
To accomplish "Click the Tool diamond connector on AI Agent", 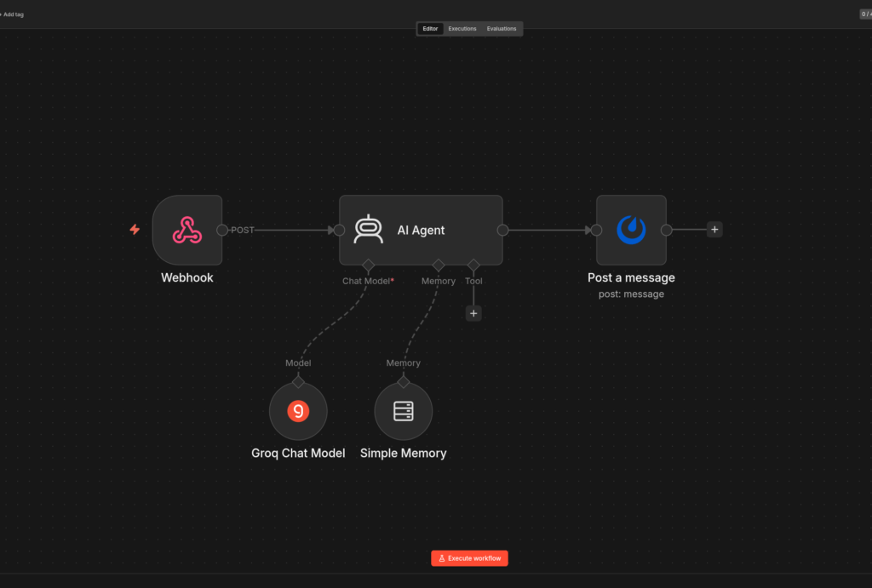I will 473,265.
